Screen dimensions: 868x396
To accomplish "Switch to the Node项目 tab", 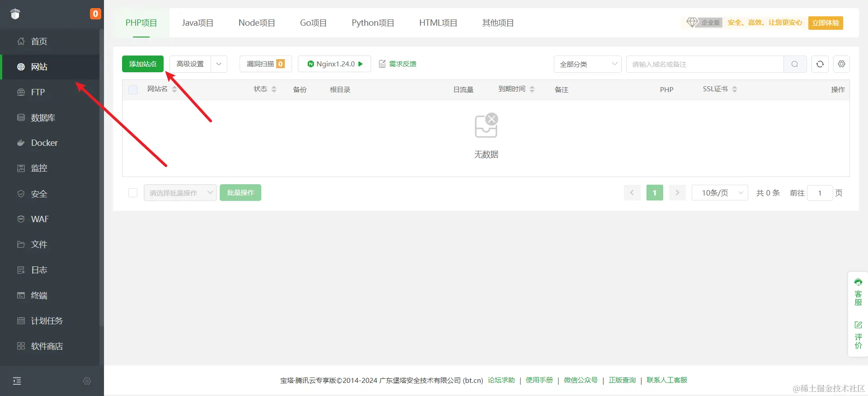I will click(x=257, y=23).
